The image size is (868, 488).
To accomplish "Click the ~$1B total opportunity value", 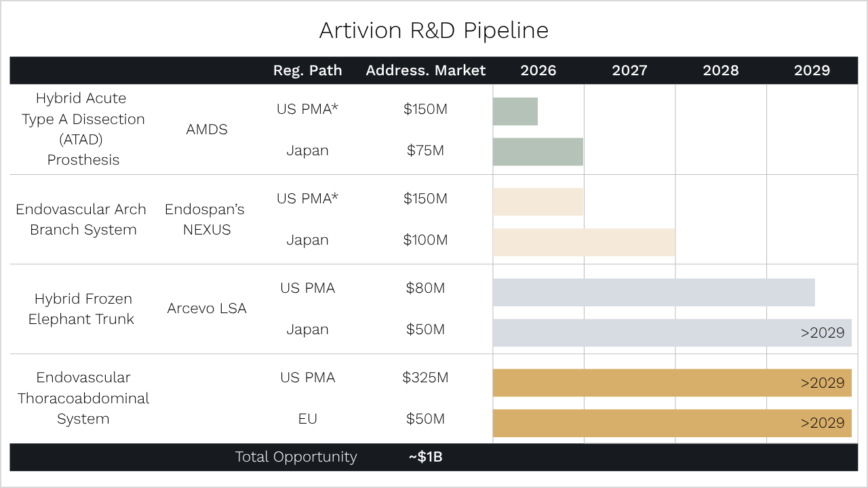I will (x=425, y=457).
